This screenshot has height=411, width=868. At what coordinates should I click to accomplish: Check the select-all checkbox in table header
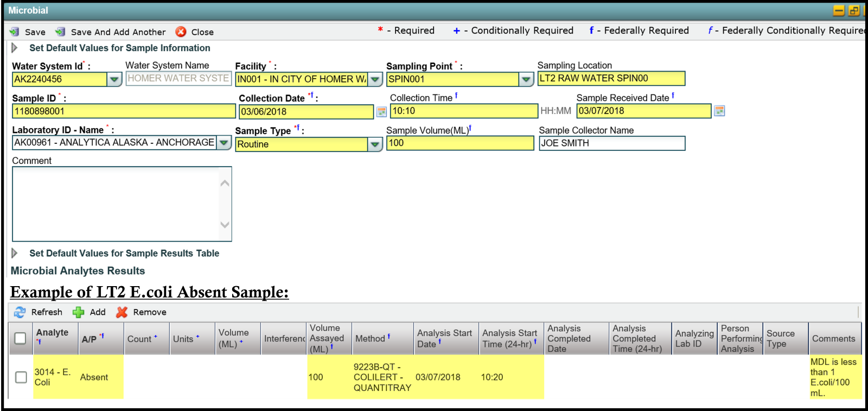[21, 338]
